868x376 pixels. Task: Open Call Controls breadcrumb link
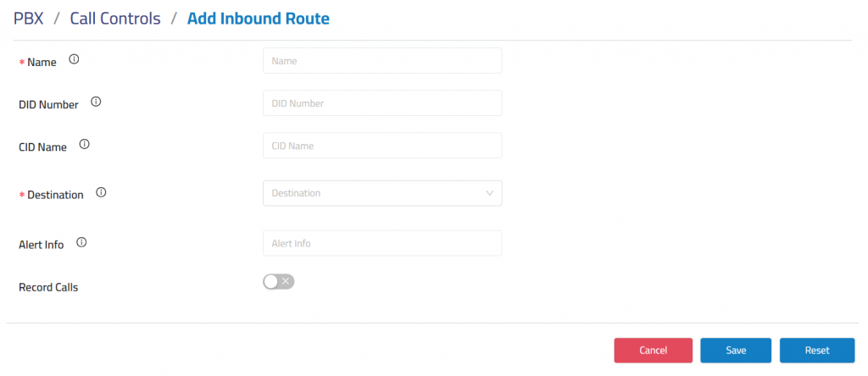(115, 18)
